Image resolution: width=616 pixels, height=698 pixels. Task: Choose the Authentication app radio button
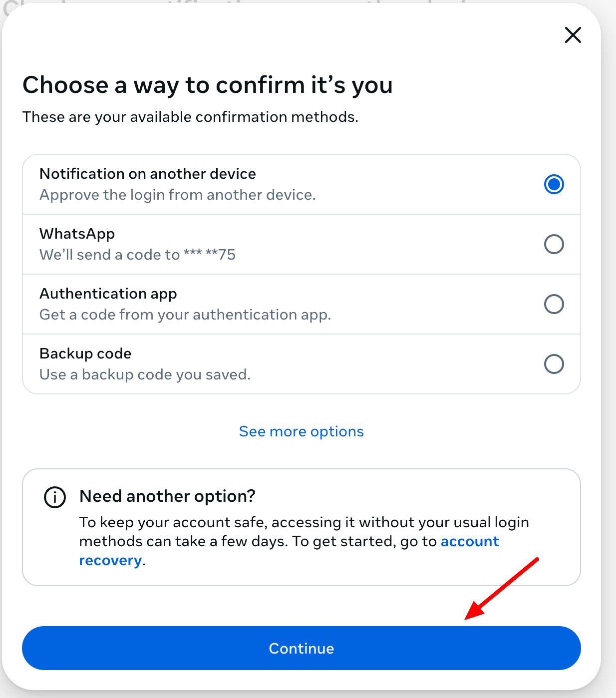[x=554, y=304]
